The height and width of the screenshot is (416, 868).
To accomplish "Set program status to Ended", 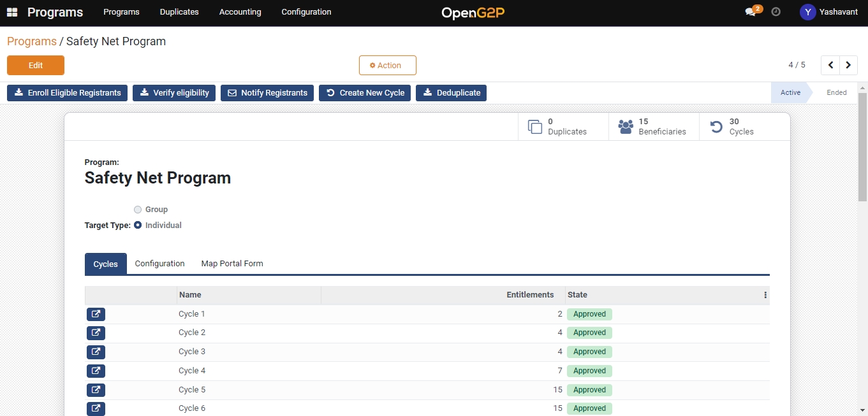I will [836, 93].
